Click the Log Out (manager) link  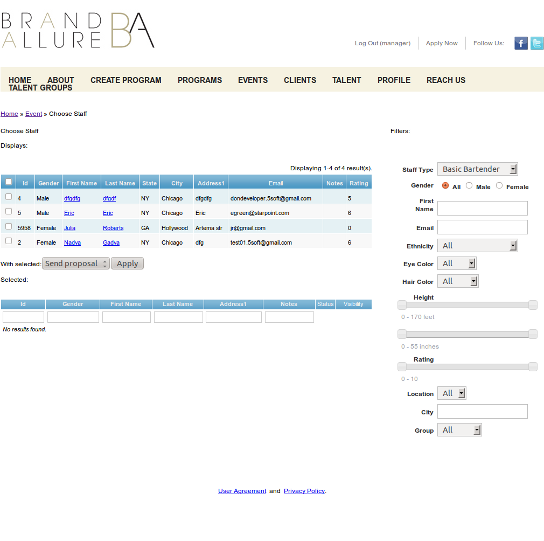tap(382, 43)
